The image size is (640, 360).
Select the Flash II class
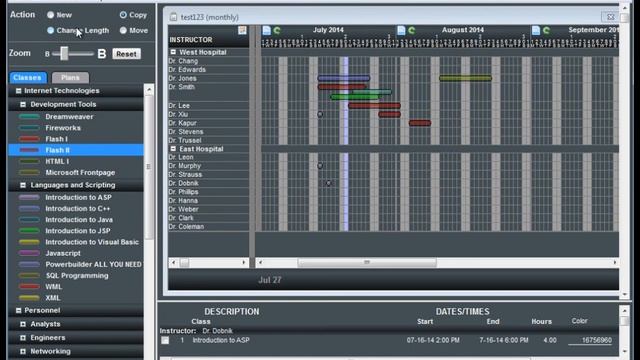(76, 150)
